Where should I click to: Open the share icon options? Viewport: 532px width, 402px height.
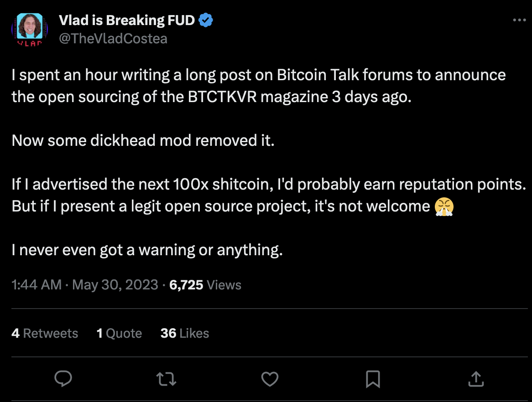coord(476,378)
